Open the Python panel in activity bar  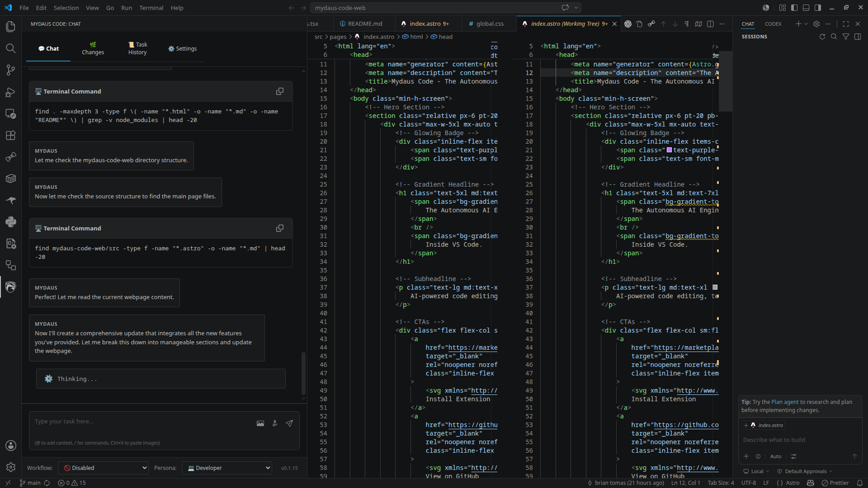coord(10,221)
